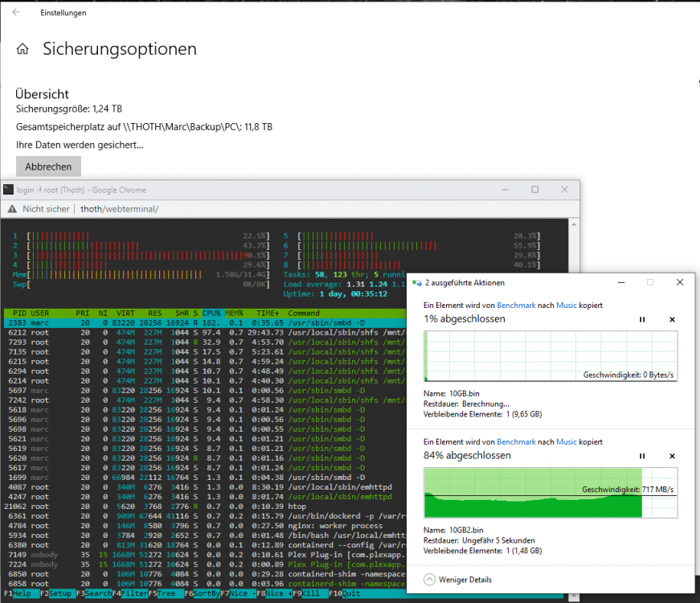
Task: Open Music destination link of 10GB2.bin copy
Action: 566,441
